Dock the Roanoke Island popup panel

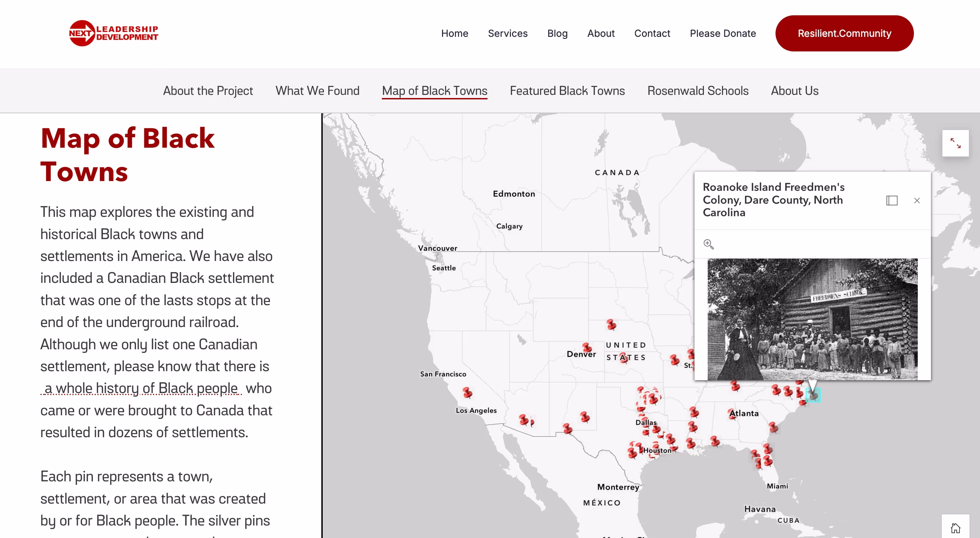[x=892, y=201]
